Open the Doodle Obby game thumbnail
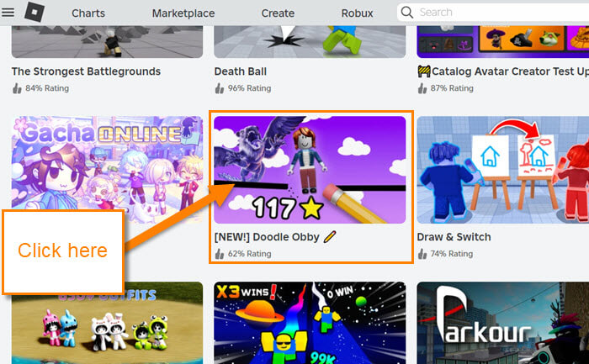 click(310, 170)
